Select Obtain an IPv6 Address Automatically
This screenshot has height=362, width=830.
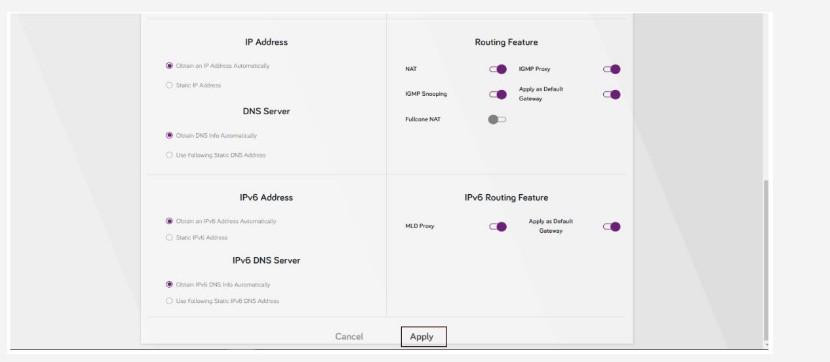tap(169, 221)
